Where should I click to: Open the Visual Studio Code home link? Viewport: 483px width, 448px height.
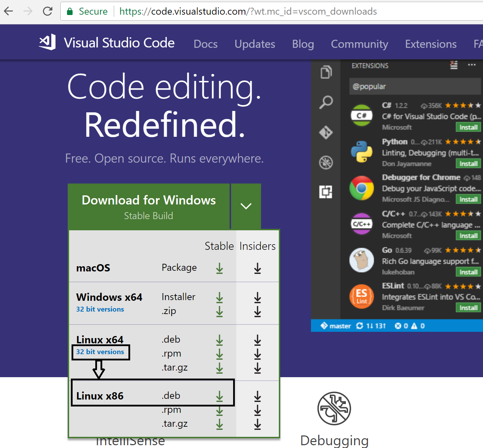click(x=119, y=43)
